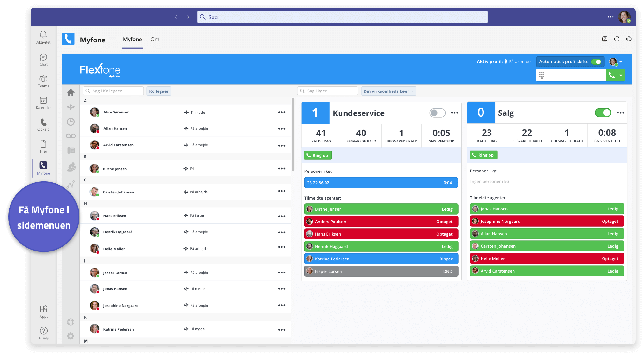This screenshot has width=644, height=357.
Task: Expand the call button dropdown arrow
Action: pyautogui.click(x=621, y=75)
